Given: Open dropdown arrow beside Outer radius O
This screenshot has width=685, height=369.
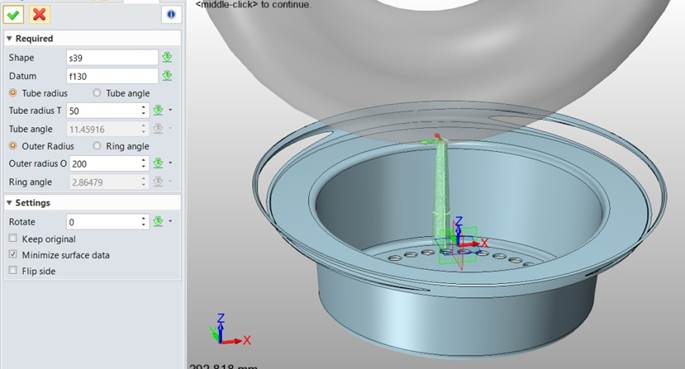Looking at the screenshot, I should coord(170,163).
